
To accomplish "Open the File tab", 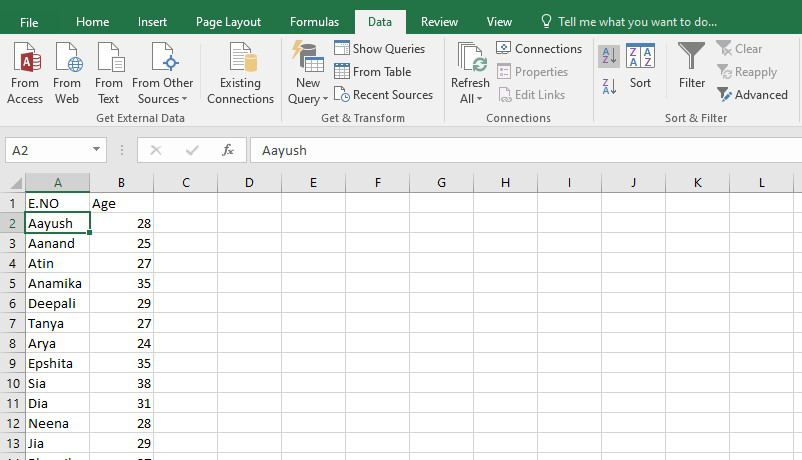I will (x=29, y=22).
